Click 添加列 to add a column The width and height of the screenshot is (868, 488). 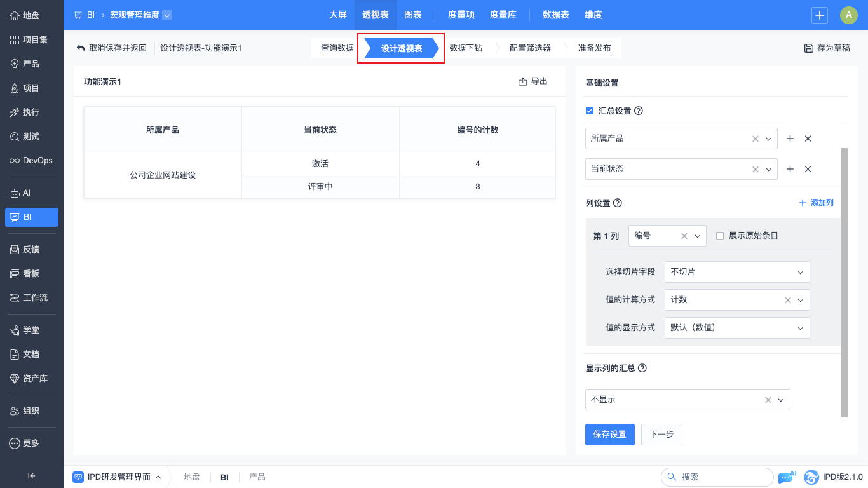[x=816, y=203]
